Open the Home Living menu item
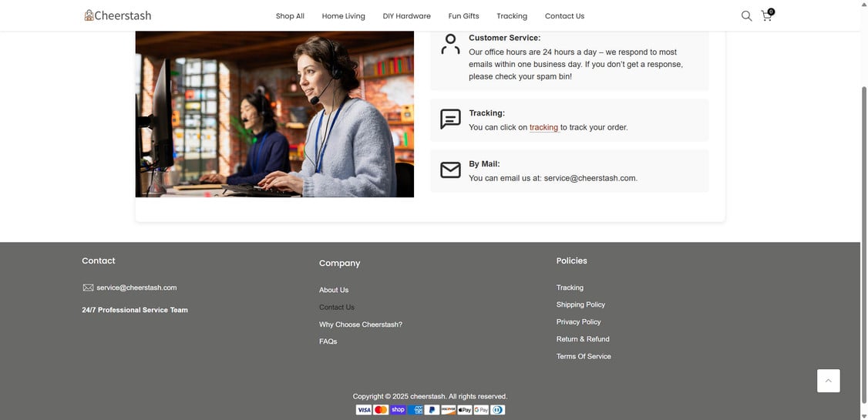The height and width of the screenshot is (420, 868). (343, 16)
